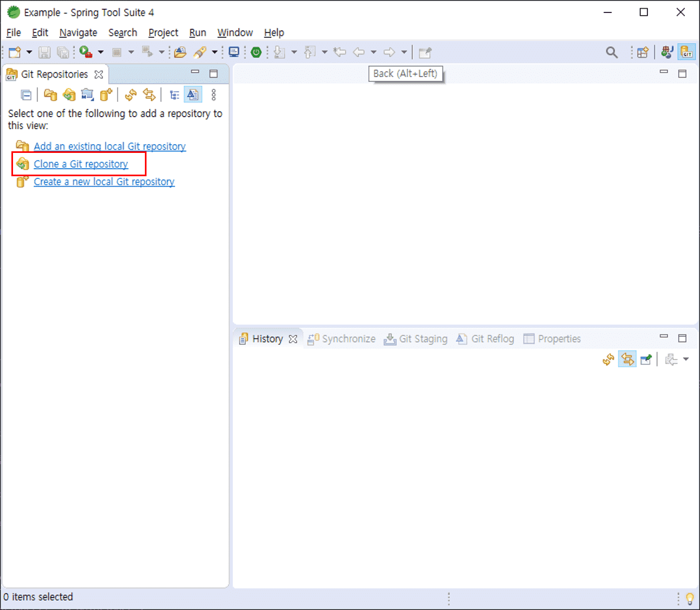Click Refresh icon in Git Repositories toolbar
This screenshot has width=700, height=610.
[x=130, y=95]
